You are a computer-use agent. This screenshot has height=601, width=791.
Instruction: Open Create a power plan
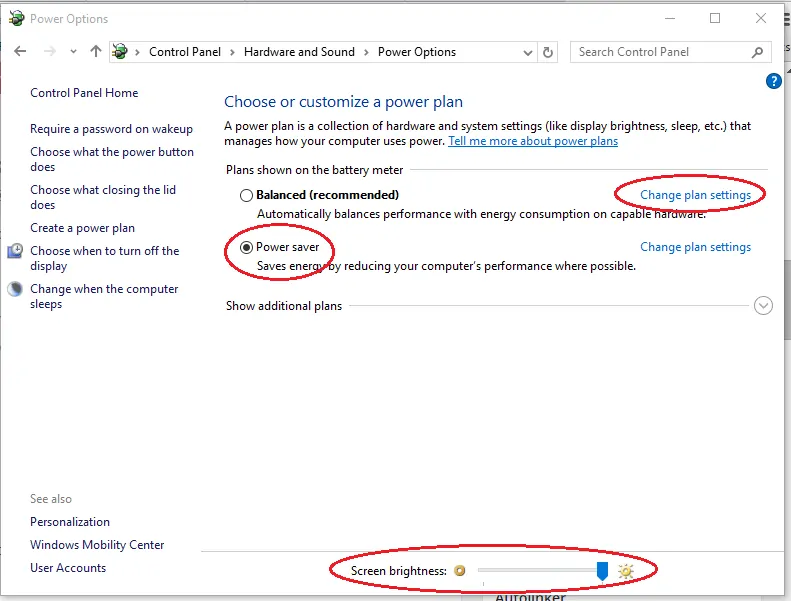click(x=82, y=228)
